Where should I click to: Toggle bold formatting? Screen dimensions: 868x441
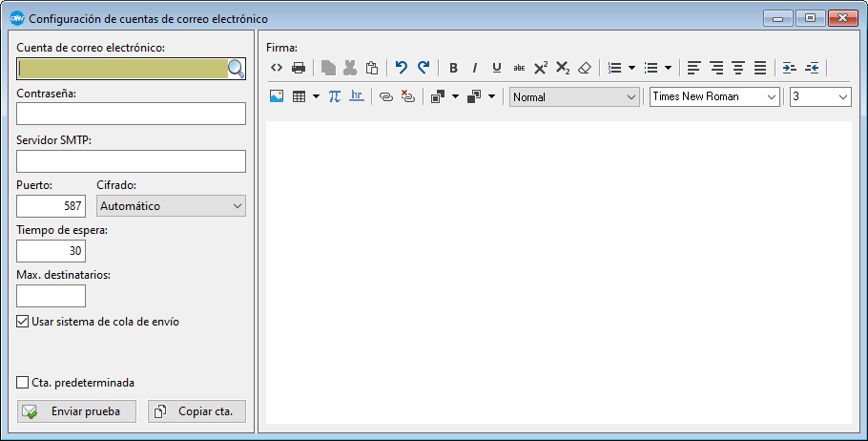point(453,68)
